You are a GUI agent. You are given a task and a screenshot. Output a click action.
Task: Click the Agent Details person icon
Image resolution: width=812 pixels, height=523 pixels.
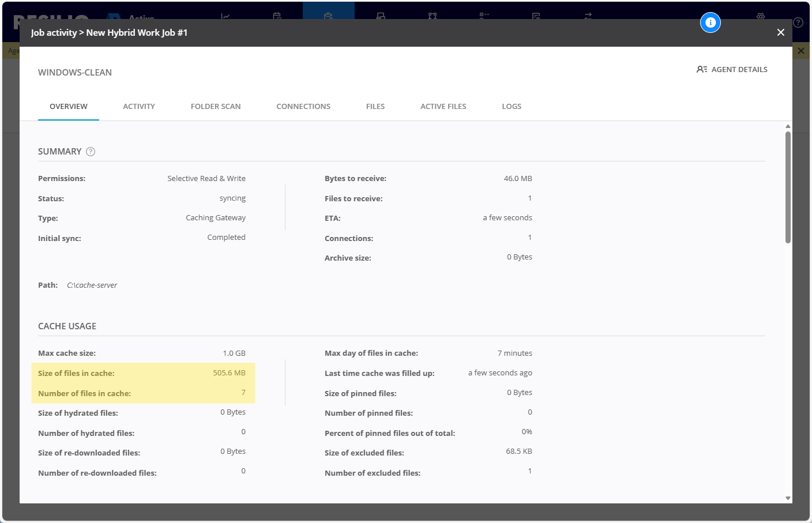(702, 69)
